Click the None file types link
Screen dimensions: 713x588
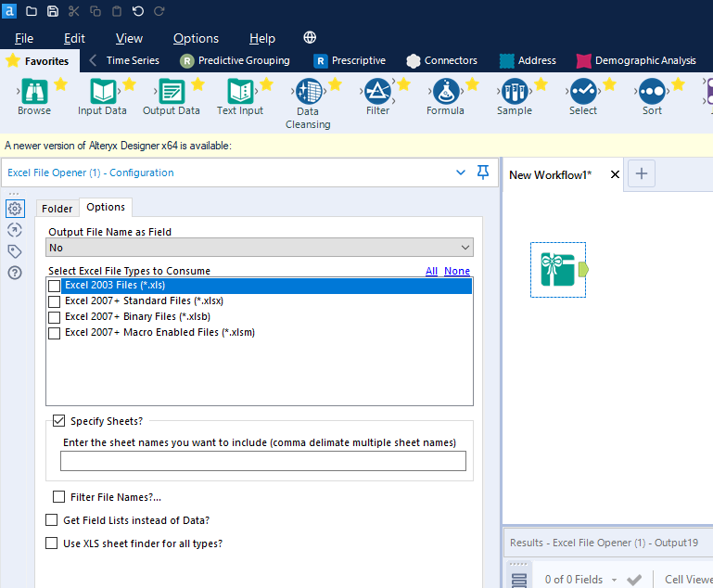457,271
